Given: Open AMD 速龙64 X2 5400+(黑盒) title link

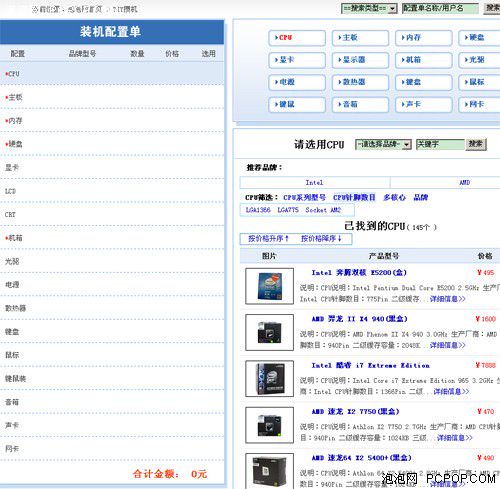Looking at the screenshot, I should pos(361,458).
